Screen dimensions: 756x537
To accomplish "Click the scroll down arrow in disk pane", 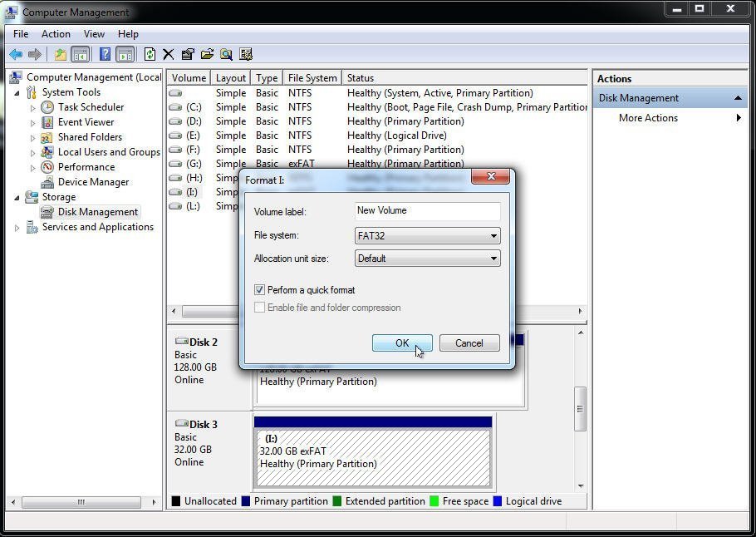I will [x=581, y=485].
